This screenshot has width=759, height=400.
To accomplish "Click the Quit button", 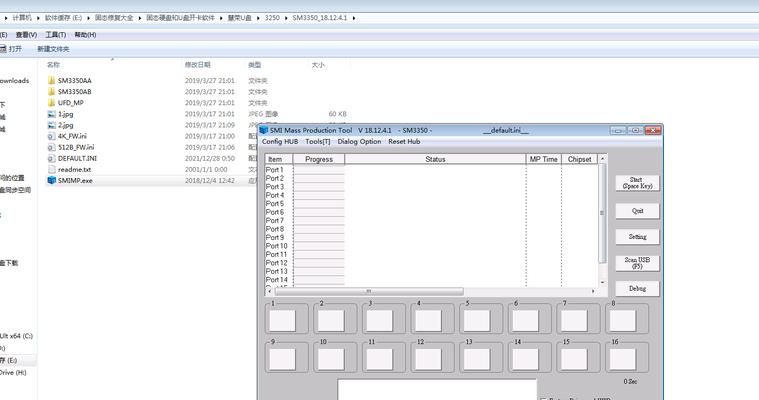I will point(638,211).
